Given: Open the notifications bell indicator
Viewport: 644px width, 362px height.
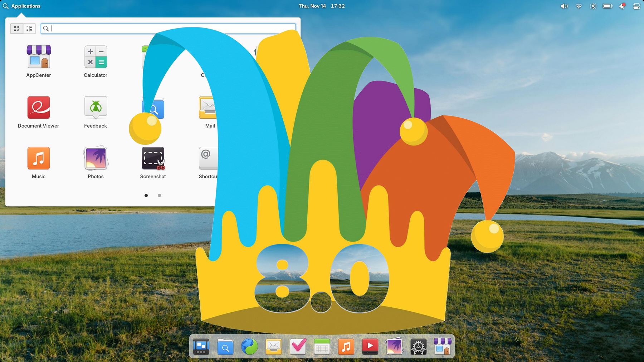Looking at the screenshot, I should 622,6.
